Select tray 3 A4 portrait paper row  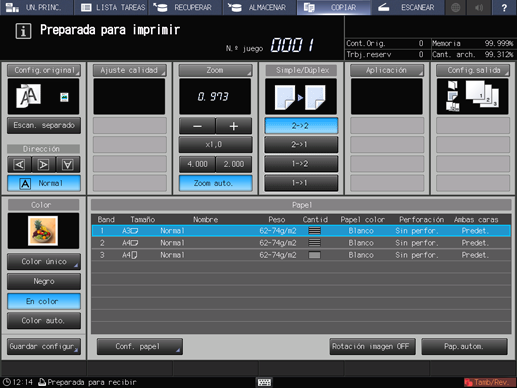tap(301, 255)
